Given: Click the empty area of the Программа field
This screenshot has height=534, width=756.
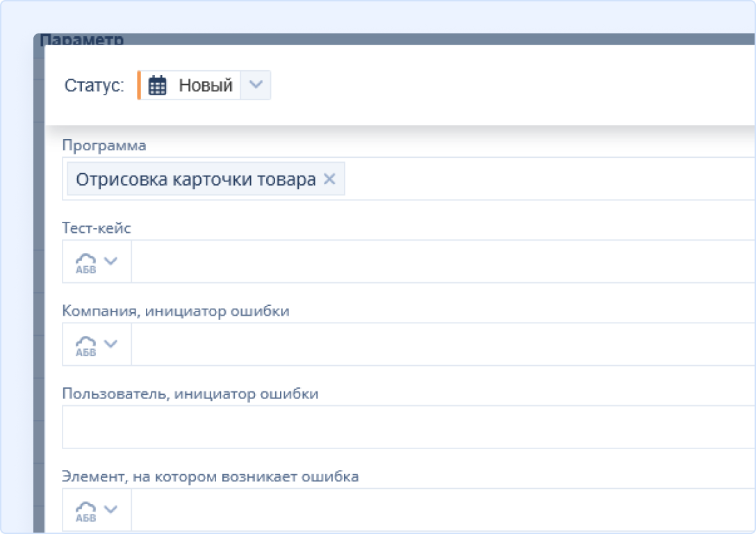Looking at the screenshot, I should tap(542, 179).
